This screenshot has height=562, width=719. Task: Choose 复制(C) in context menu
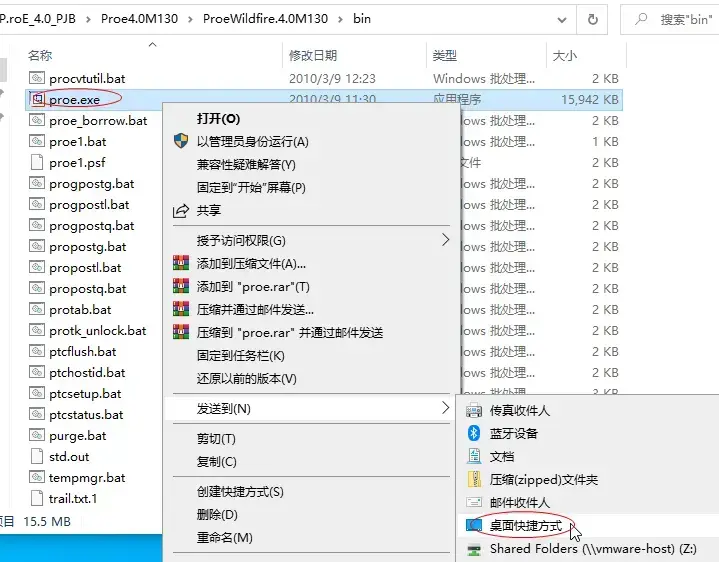[x=312, y=462]
